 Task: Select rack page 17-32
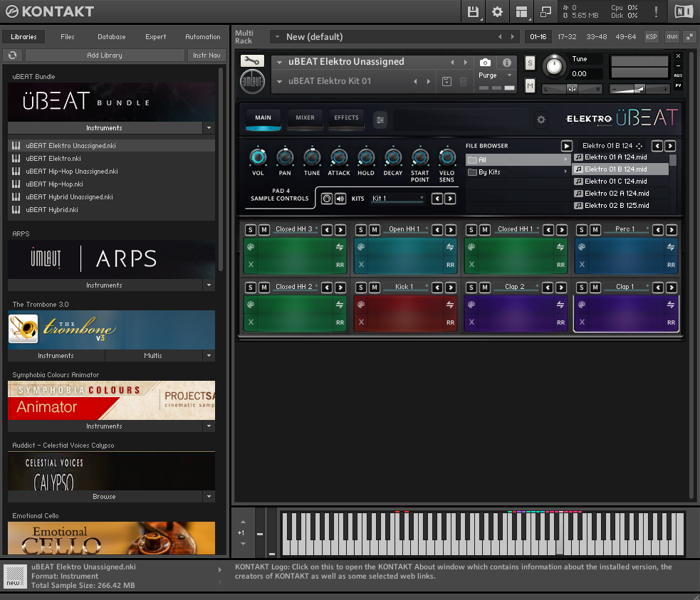pyautogui.click(x=567, y=36)
